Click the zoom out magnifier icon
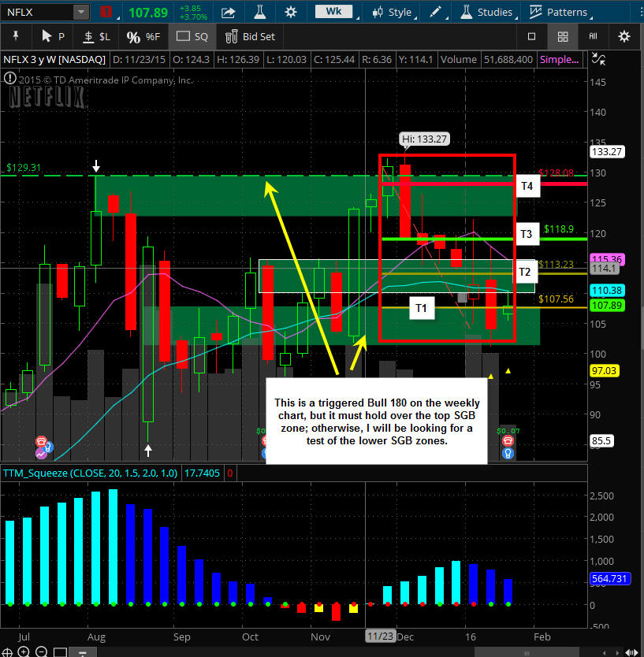Image resolution: width=644 pixels, height=657 pixels. [x=41, y=652]
